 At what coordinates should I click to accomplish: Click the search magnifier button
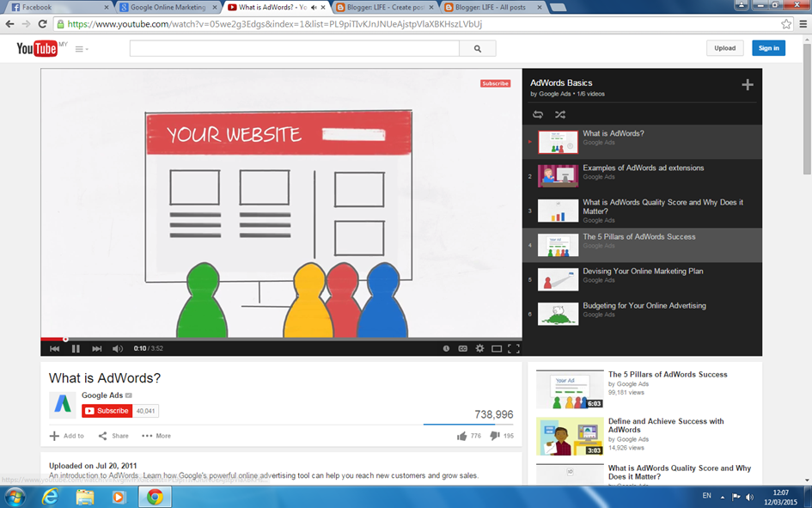coord(478,49)
